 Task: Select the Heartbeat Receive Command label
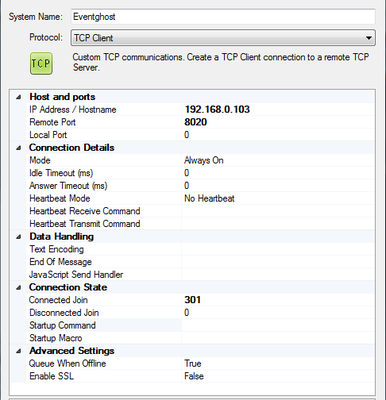85,211
